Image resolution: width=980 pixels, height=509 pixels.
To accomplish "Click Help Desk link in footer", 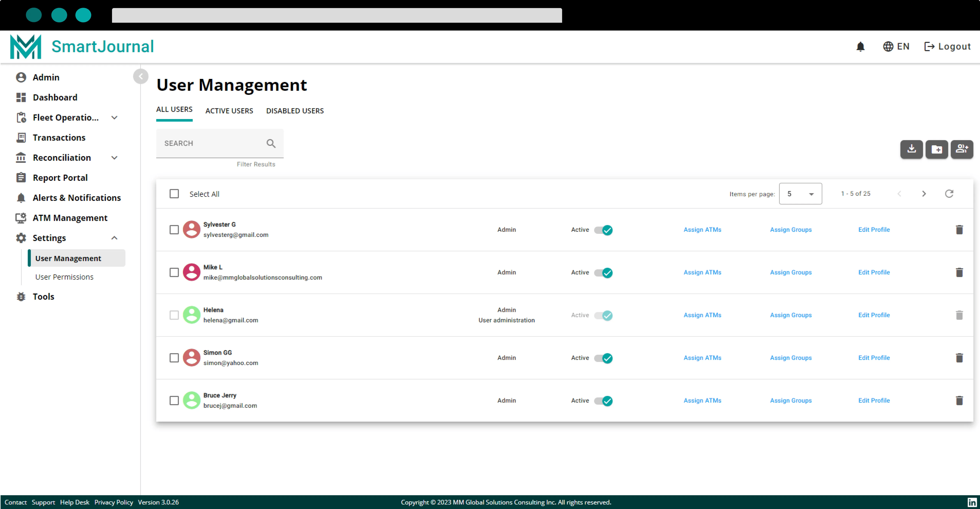I will (x=75, y=502).
